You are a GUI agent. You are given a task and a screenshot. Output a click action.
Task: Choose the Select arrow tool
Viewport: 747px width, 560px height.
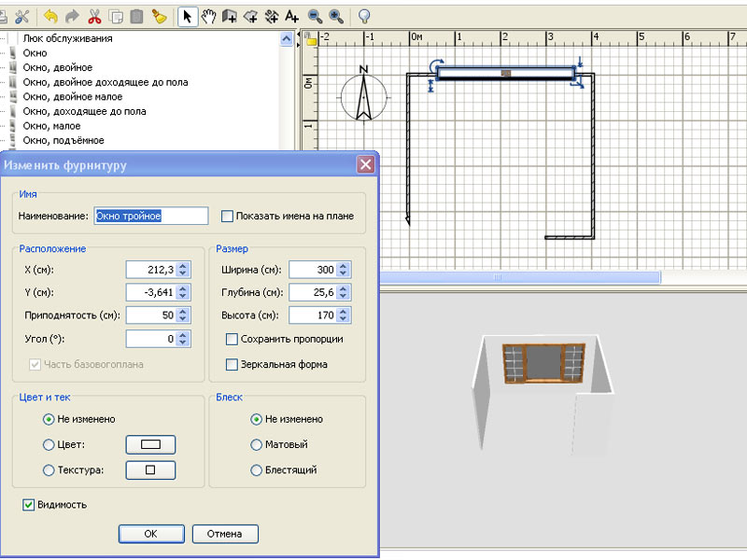click(x=188, y=17)
